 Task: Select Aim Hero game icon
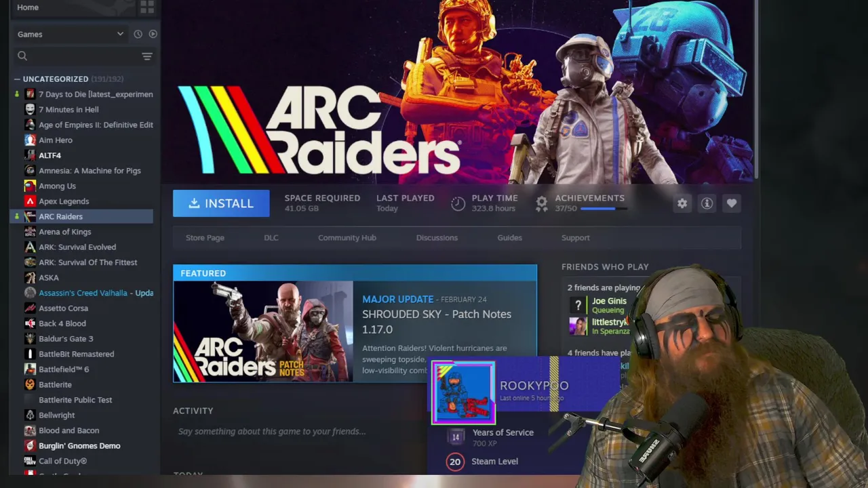(x=30, y=140)
